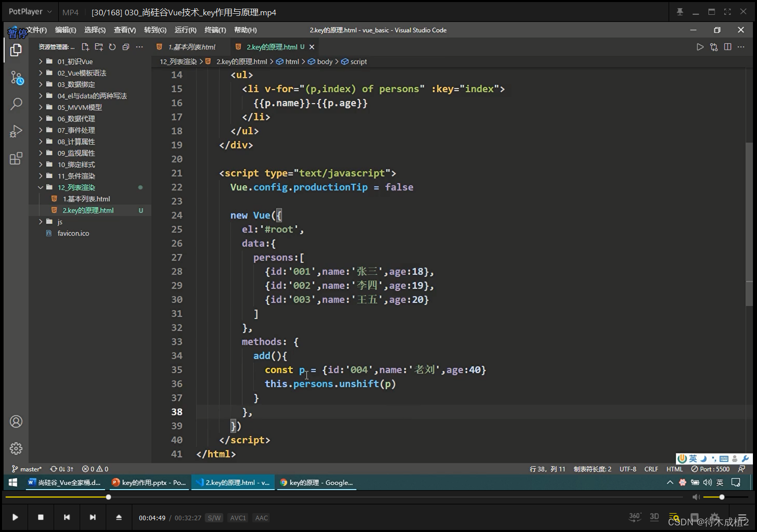Screen dimensions: 757x532
Task: Toggle 360 degree video mode
Action: click(635, 517)
